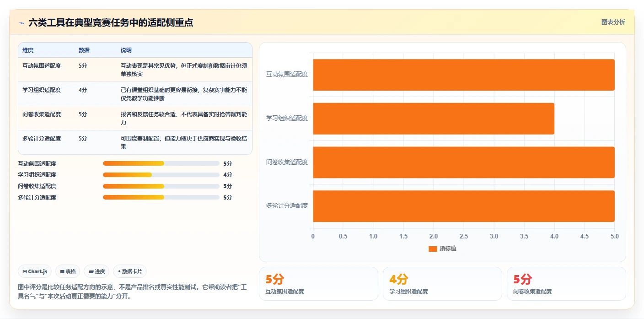The width and height of the screenshot is (644, 319).
Task: Click the footnote starting 图中评分是比较任务
Action: tap(132, 292)
